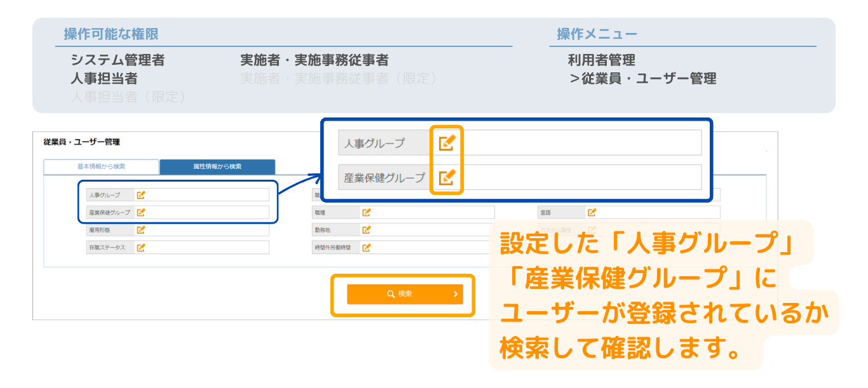Viewport: 868px width, 388px height.
Task: Click the chevron arrow on the 検索 button
Action: tap(455, 294)
